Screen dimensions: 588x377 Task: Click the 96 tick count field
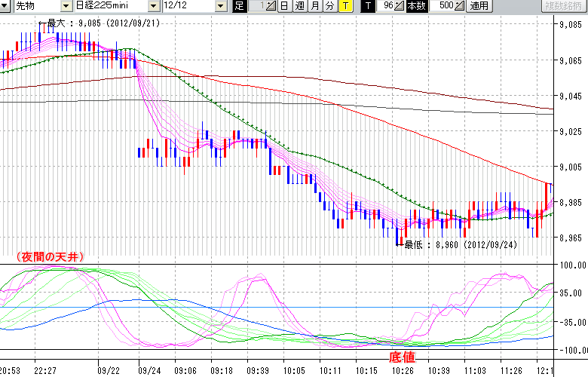[386, 6]
